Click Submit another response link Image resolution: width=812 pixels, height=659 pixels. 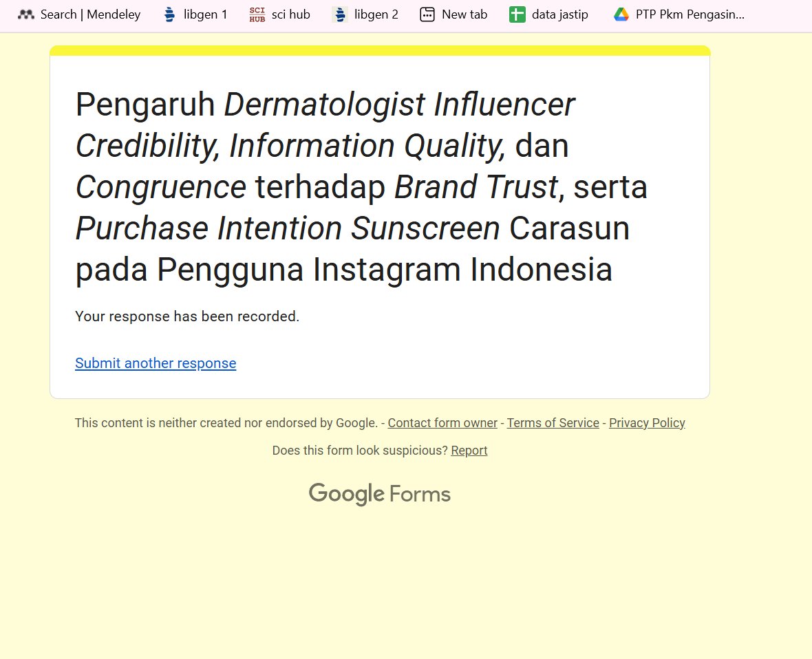click(x=156, y=363)
